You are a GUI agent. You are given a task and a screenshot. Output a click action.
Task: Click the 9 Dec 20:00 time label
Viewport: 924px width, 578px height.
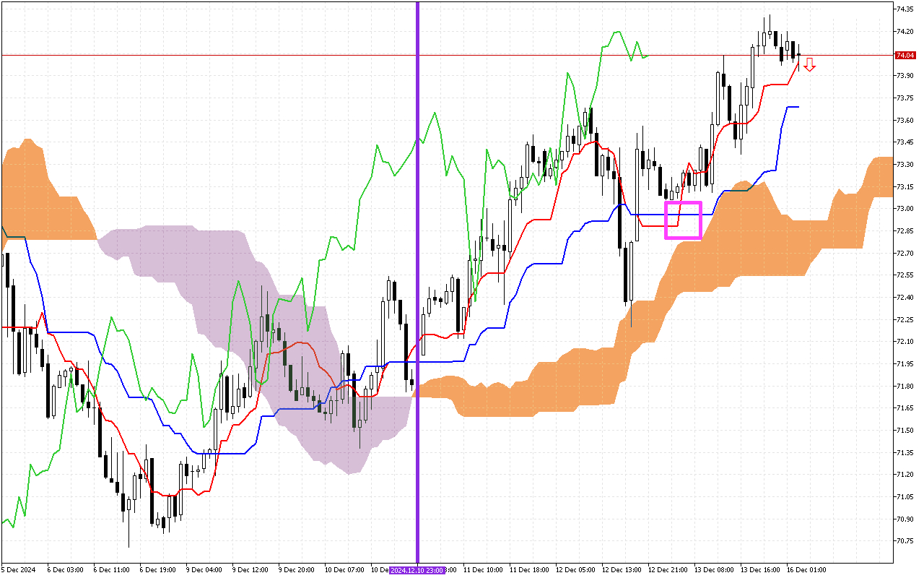coord(297,570)
